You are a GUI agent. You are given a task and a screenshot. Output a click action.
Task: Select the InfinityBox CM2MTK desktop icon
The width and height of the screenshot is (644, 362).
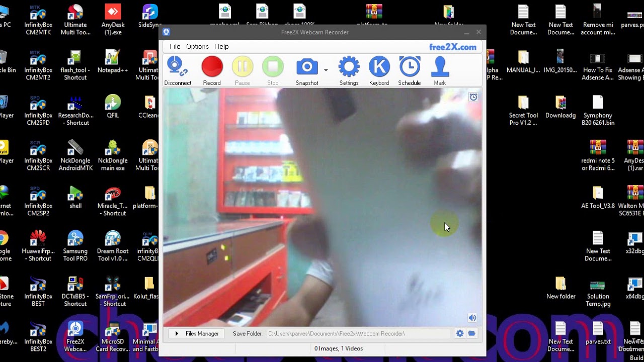point(38,20)
